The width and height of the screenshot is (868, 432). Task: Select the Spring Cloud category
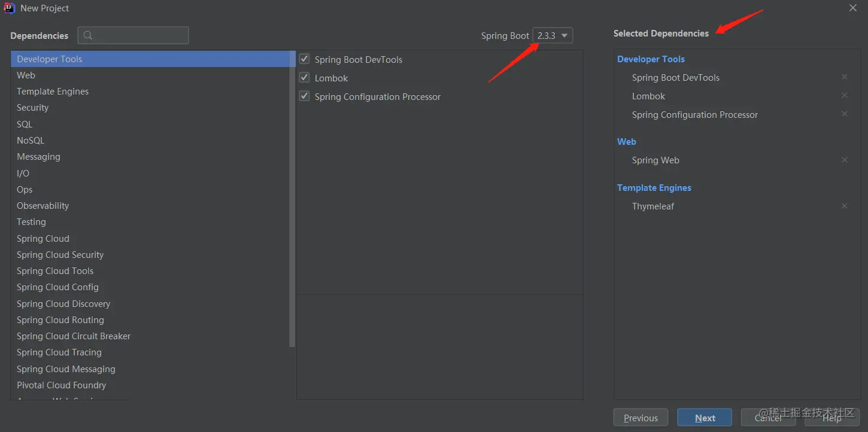click(150, 239)
